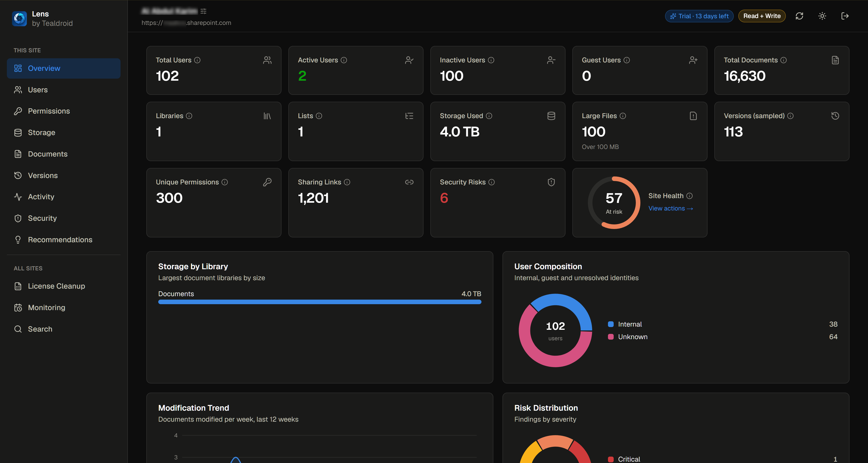
Task: Click the Sharing Links value 1,201
Action: pyautogui.click(x=313, y=198)
